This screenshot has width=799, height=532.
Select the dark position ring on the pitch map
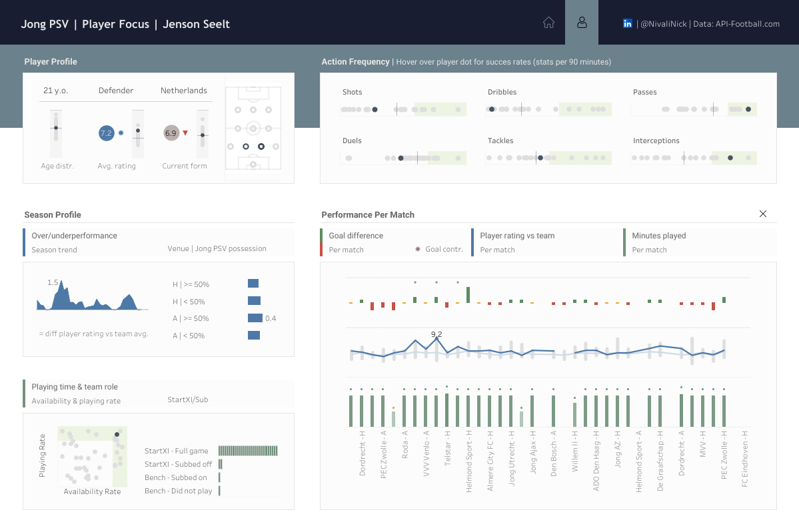[x=261, y=146]
